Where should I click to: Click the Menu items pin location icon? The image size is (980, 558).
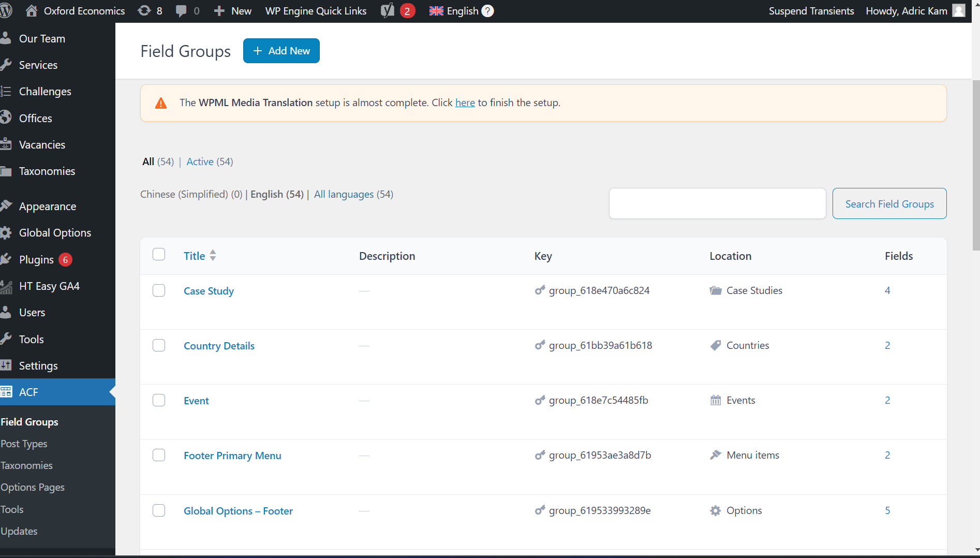click(716, 455)
